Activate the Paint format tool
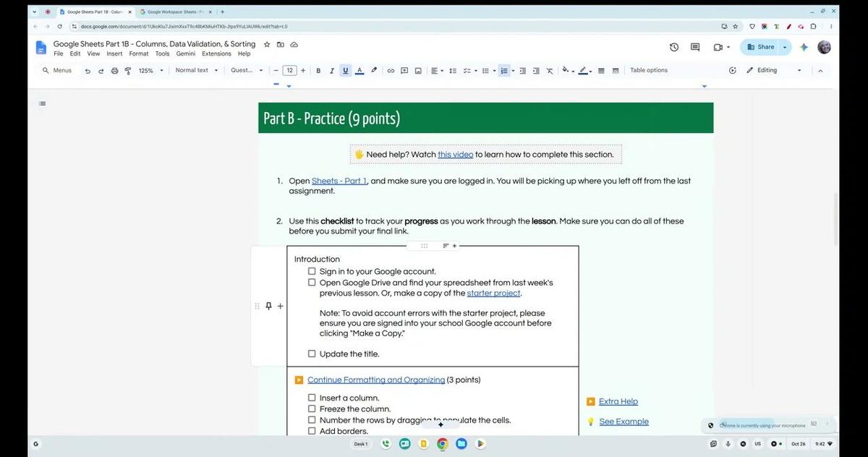The width and height of the screenshot is (868, 457). coord(128,71)
